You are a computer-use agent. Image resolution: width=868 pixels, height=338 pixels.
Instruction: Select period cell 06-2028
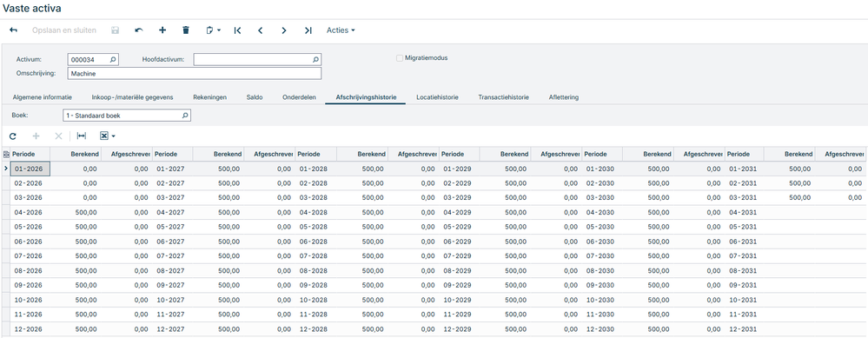316,242
